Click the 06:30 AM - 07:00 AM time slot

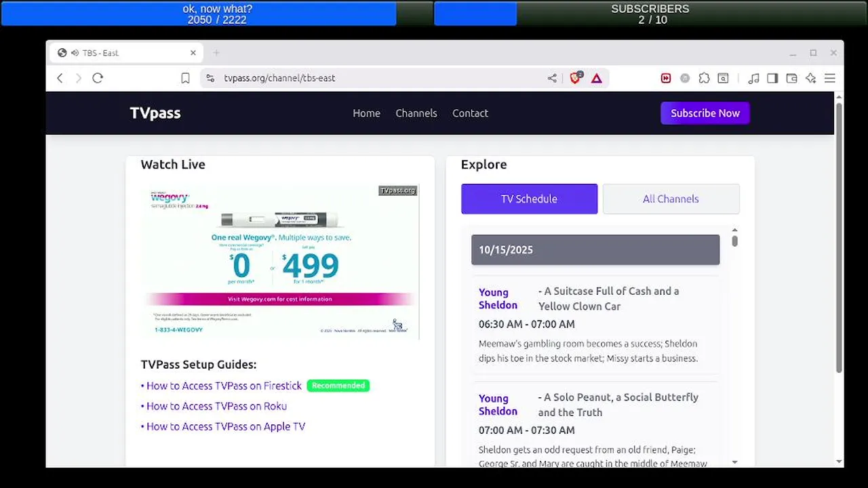click(x=527, y=324)
